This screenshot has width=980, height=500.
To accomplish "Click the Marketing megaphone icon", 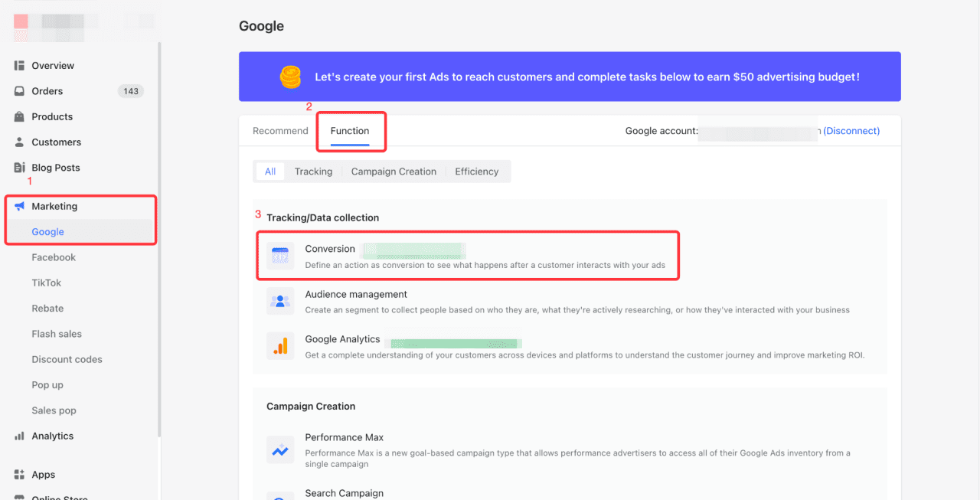I will click(19, 206).
